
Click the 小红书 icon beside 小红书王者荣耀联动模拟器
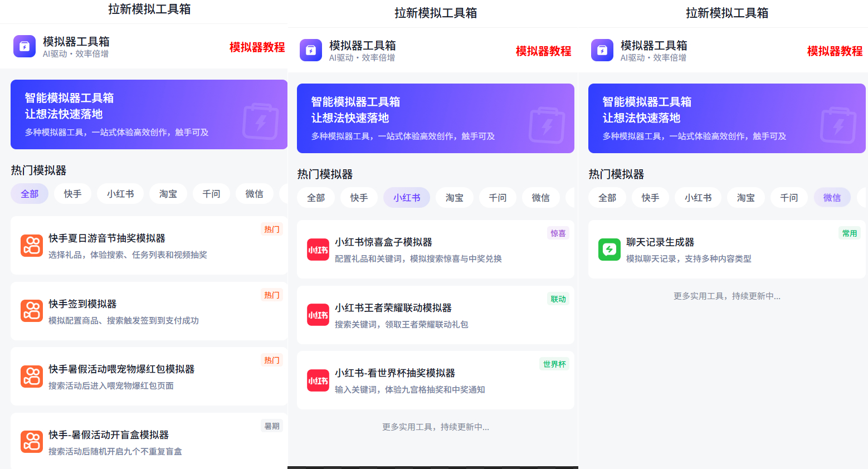coord(318,315)
